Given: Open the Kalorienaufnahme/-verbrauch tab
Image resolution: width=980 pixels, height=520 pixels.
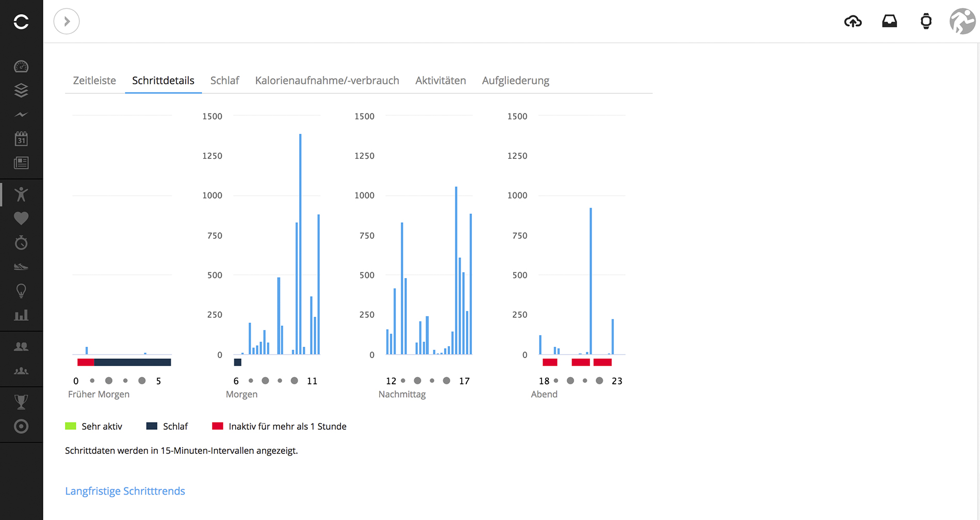Looking at the screenshot, I should click(x=327, y=80).
